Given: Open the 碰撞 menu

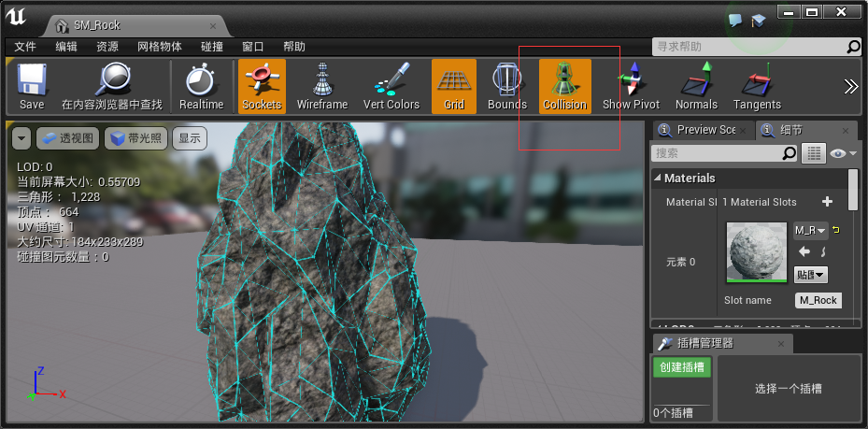Looking at the screenshot, I should pyautogui.click(x=212, y=47).
